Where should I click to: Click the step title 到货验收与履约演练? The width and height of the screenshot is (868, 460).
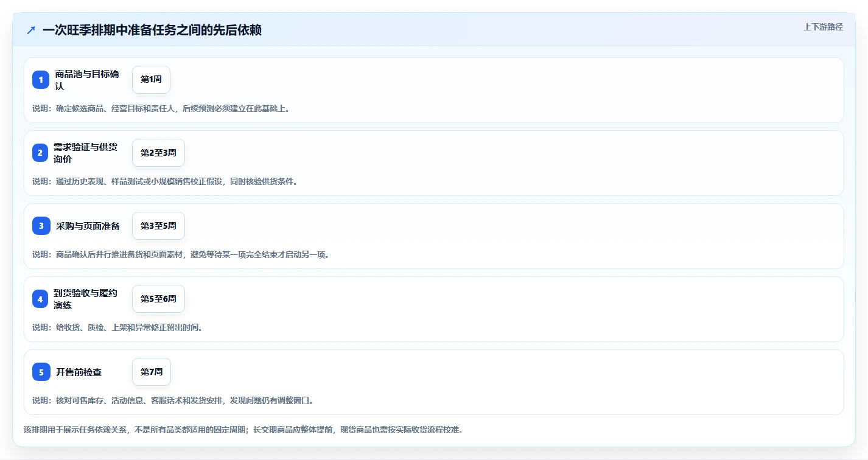point(85,299)
